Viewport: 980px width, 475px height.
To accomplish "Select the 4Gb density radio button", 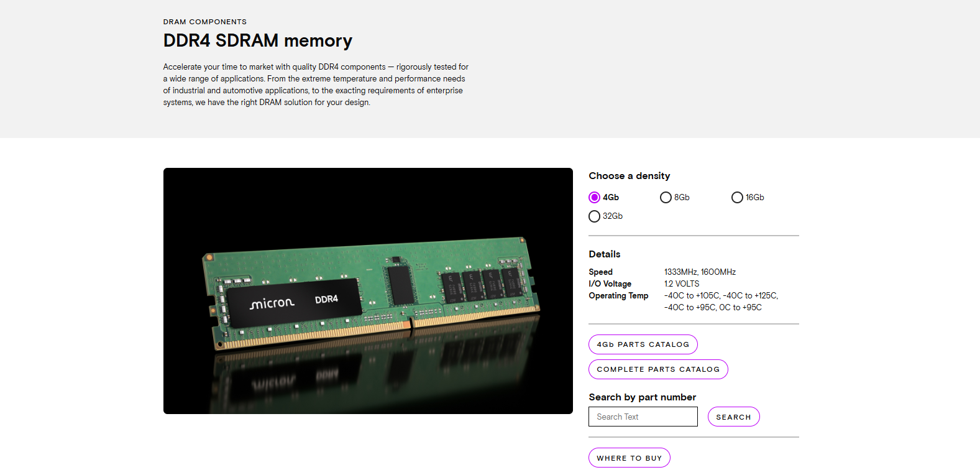I will (x=594, y=197).
